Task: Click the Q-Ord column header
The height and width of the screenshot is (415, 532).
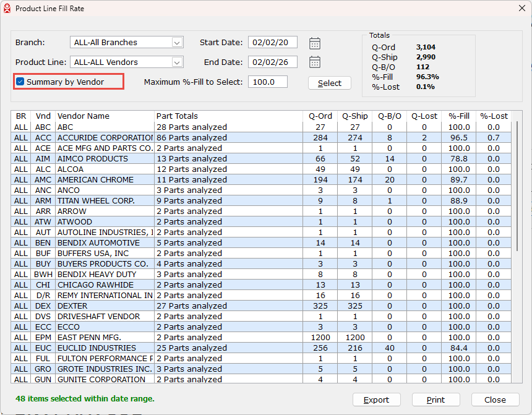Action: click(x=320, y=116)
